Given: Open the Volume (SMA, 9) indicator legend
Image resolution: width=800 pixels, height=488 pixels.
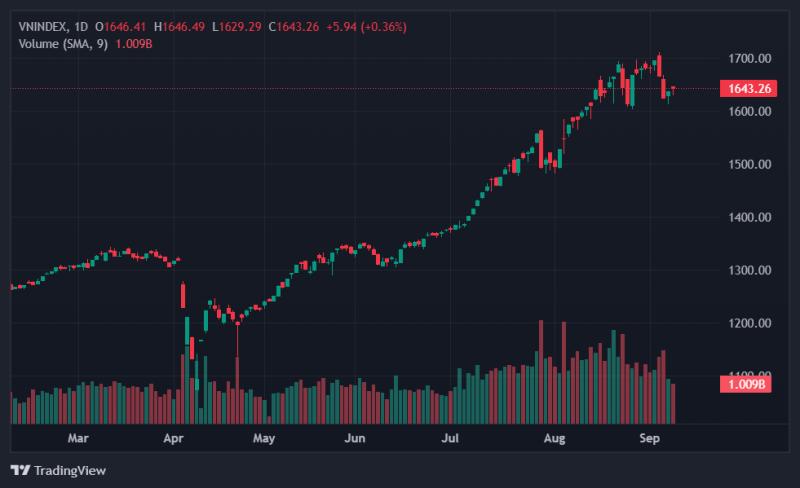Looking at the screenshot, I should pyautogui.click(x=63, y=44).
